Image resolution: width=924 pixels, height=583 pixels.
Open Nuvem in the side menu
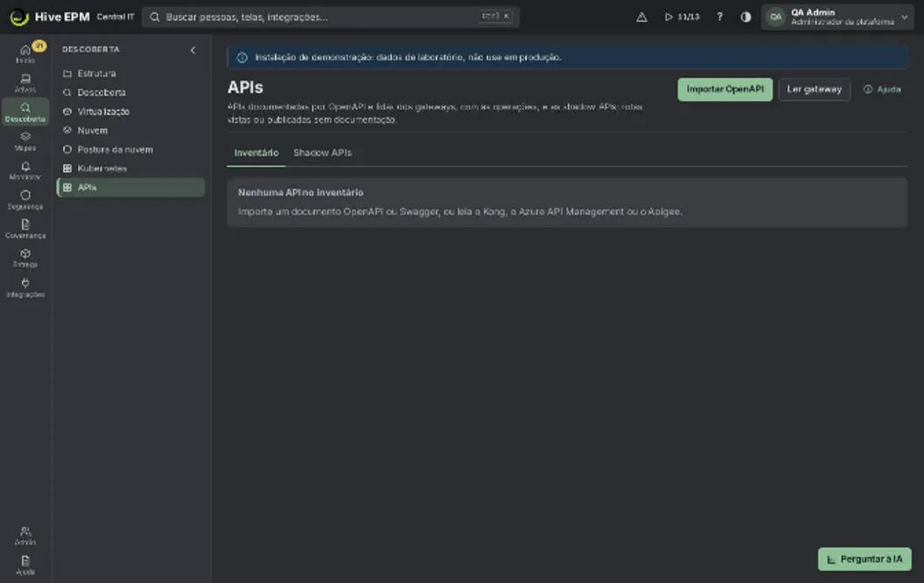(130, 130)
